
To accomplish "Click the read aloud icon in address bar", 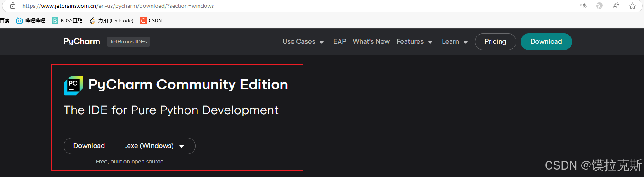I will coord(616,6).
